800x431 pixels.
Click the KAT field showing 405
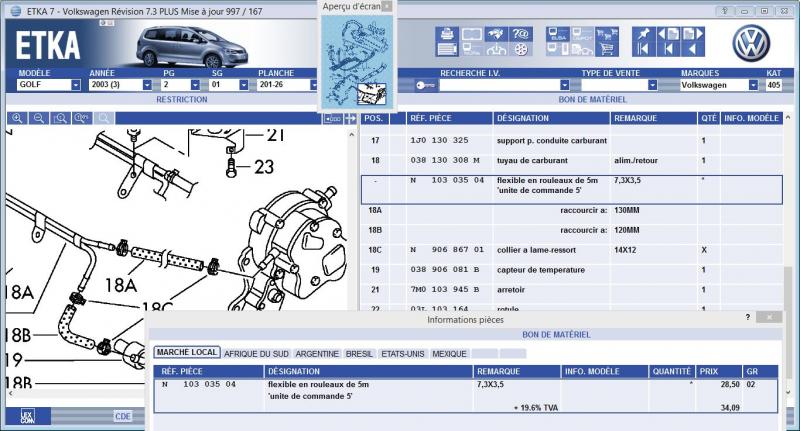(773, 85)
